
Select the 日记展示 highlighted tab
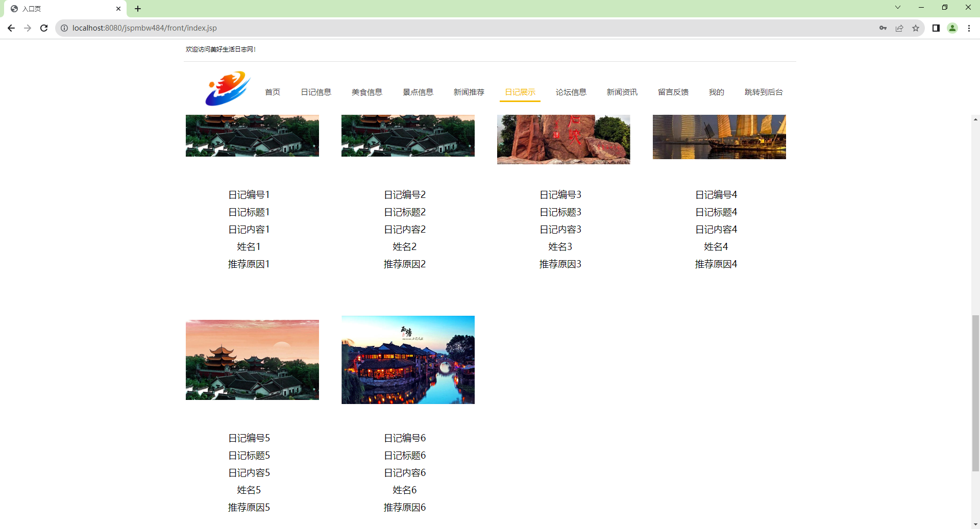520,92
